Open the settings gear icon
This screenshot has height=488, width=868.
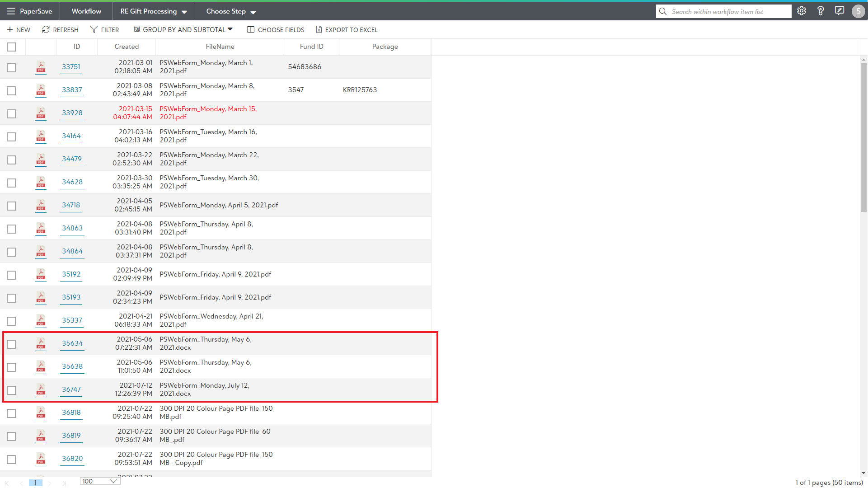coord(802,11)
